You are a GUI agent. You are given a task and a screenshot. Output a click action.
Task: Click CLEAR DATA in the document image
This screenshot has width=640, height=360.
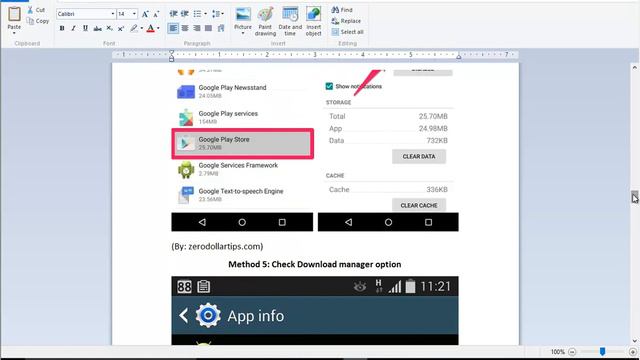(419, 157)
